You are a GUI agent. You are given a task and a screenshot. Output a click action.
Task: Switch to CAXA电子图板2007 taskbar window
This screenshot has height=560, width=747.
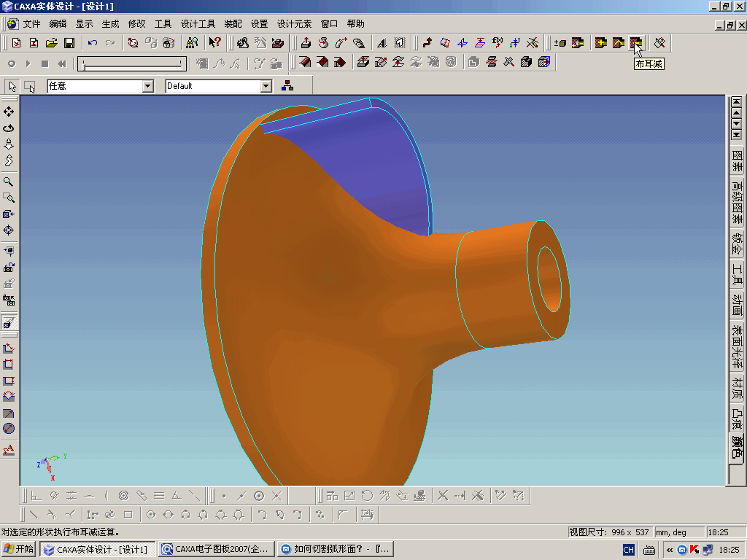pos(217,549)
